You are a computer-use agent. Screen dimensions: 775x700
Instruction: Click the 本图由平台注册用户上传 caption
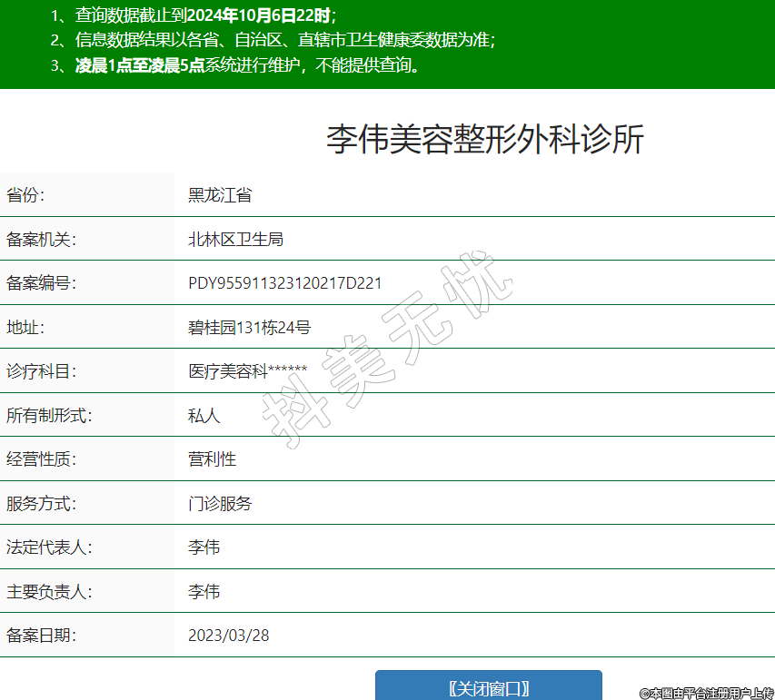pyautogui.click(x=706, y=693)
